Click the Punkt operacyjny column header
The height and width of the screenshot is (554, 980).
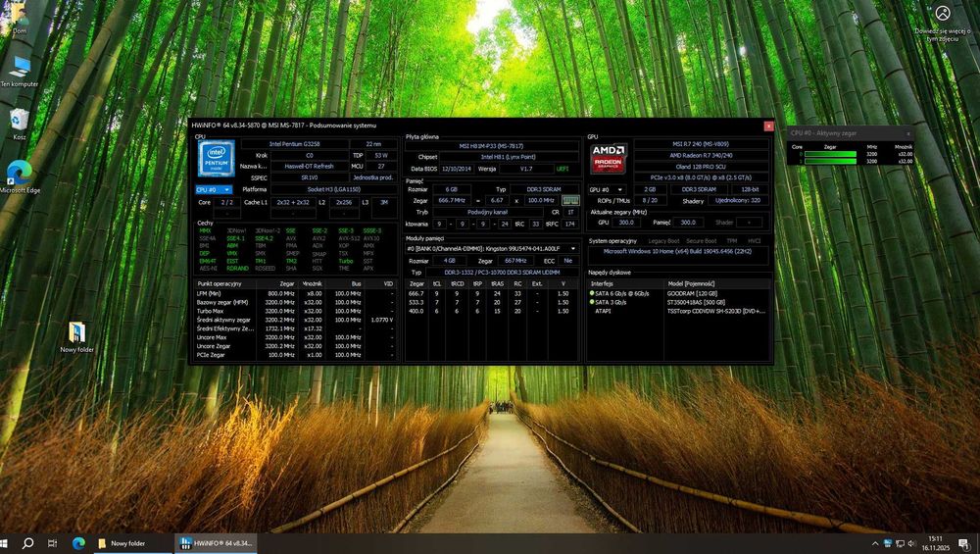[x=226, y=284]
